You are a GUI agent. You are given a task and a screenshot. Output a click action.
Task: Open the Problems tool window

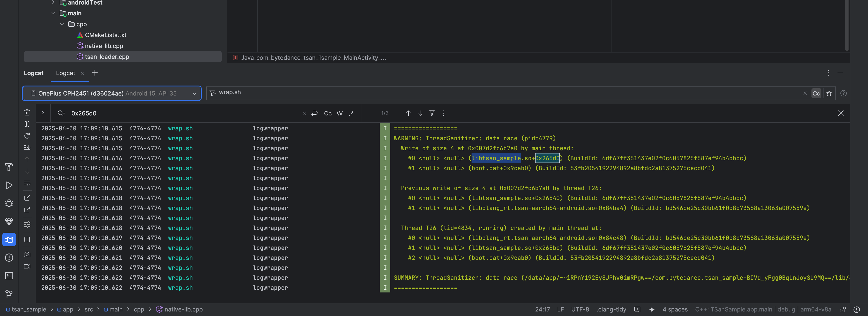pos(9,258)
